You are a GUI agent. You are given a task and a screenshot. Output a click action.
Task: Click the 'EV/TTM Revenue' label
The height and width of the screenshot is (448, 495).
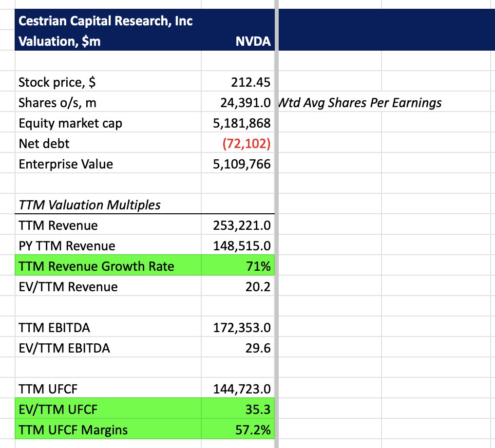(68, 287)
